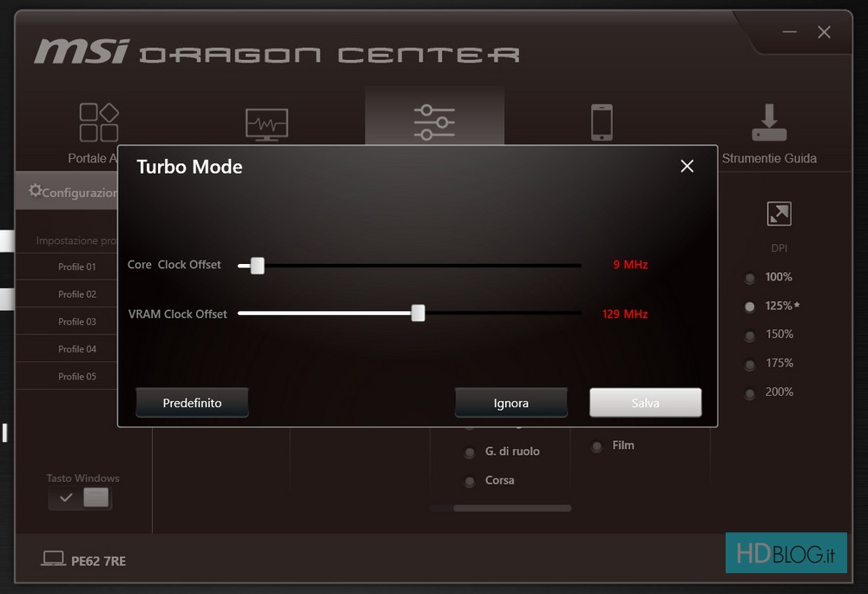Click the PE62 7RE model label

click(x=99, y=561)
